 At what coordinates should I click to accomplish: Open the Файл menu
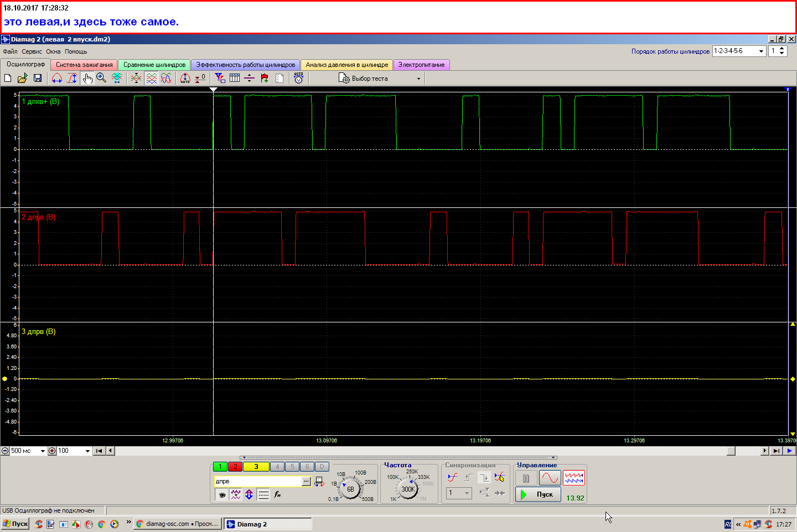pos(10,51)
